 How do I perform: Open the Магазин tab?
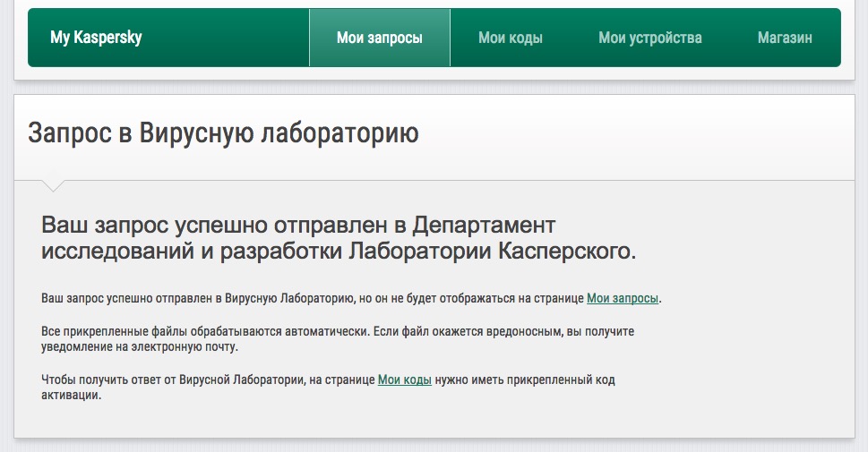(785, 38)
